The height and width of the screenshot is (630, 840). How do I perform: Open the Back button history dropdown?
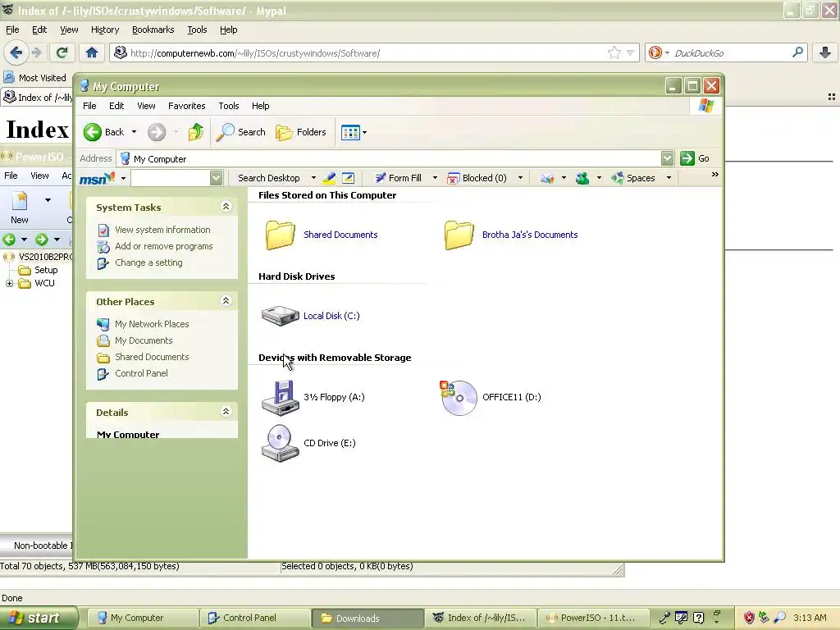(134, 132)
